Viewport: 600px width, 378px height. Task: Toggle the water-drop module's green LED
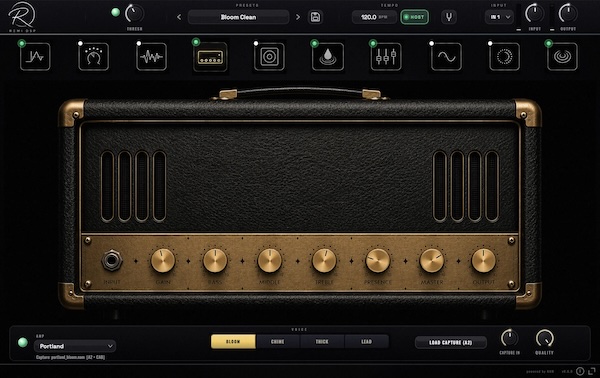315,44
